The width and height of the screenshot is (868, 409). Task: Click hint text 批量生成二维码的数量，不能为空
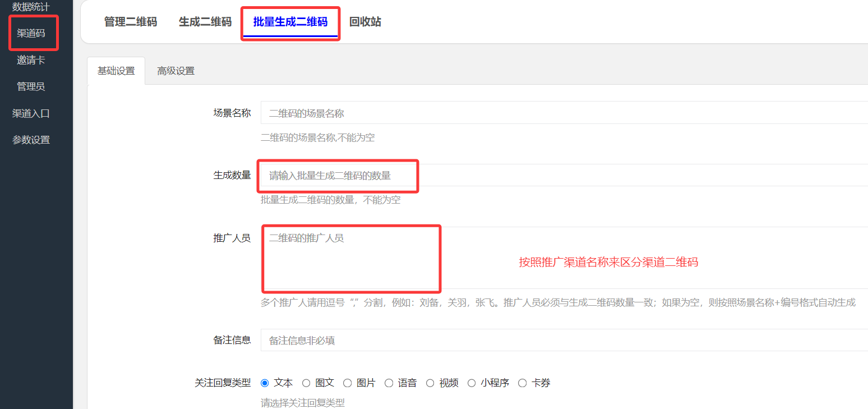pos(331,200)
